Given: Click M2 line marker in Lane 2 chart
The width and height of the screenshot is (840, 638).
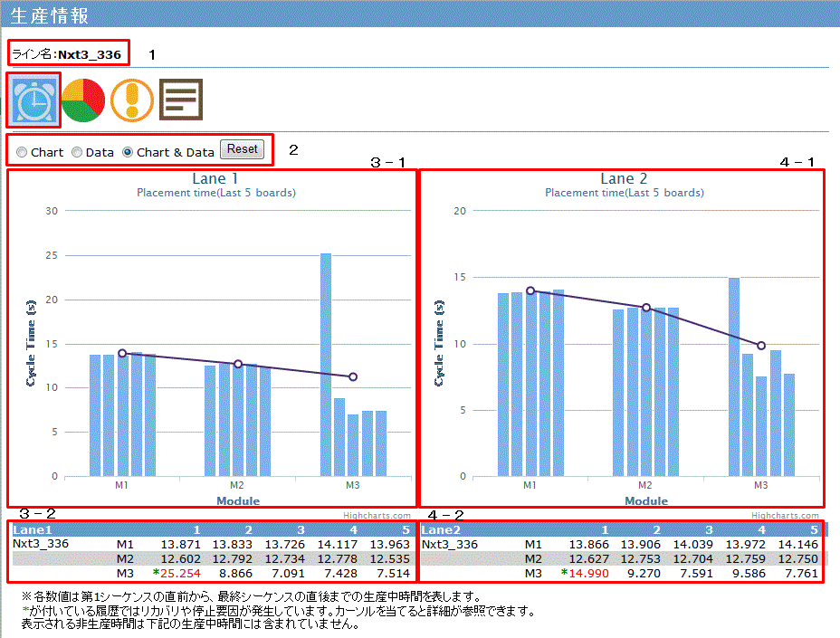Looking at the screenshot, I should click(x=646, y=308).
